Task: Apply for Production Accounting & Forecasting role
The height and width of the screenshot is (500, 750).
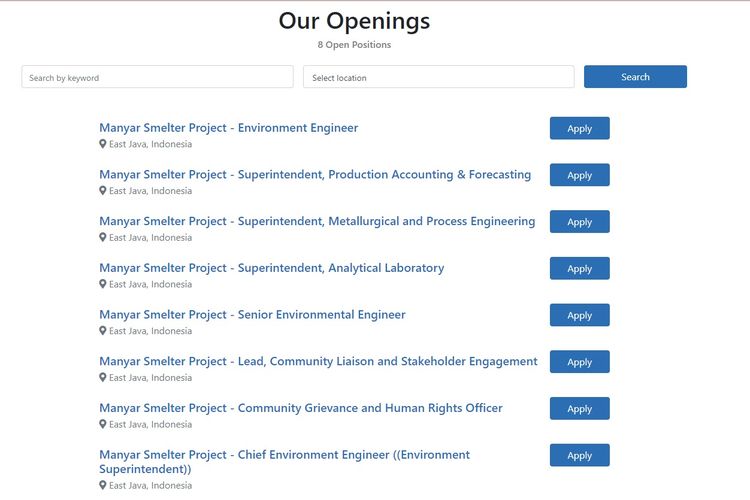Action: coord(580,175)
